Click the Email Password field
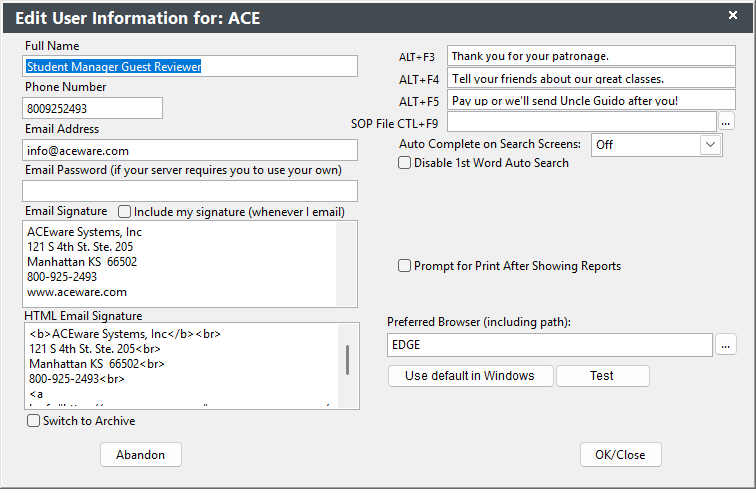Viewport: 756px width, 489px height. (190, 191)
